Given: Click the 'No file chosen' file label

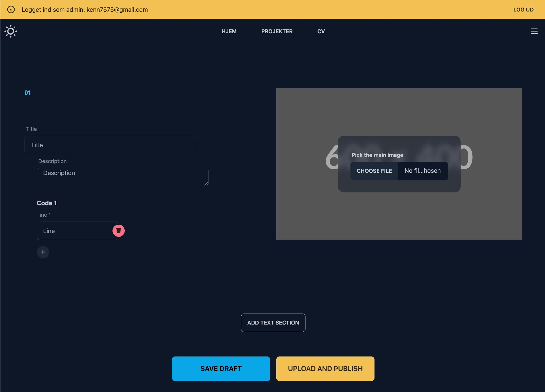Looking at the screenshot, I should [422, 171].
